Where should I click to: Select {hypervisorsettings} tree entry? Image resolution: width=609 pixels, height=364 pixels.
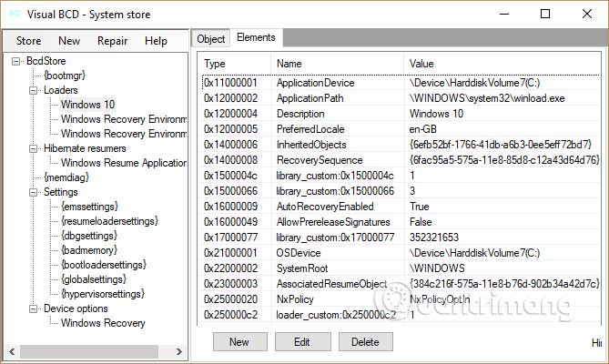click(x=103, y=294)
